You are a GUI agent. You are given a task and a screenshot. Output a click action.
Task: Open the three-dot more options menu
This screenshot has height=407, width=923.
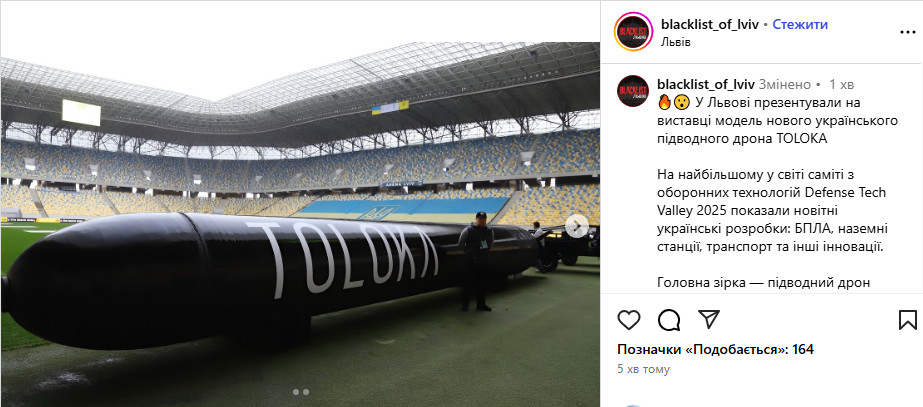tap(908, 32)
